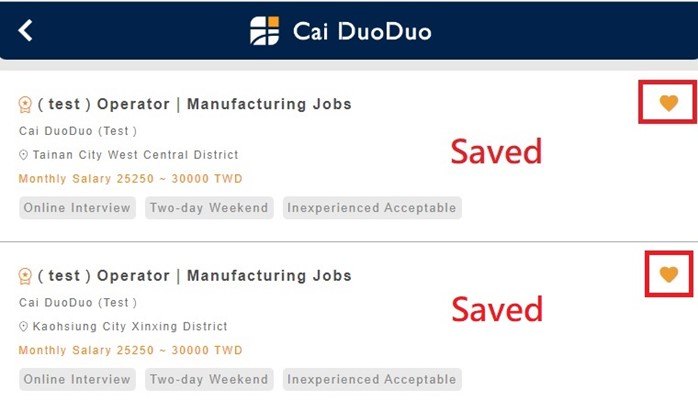Click the badge icon on second job
This screenshot has width=698, height=412.
click(25, 275)
